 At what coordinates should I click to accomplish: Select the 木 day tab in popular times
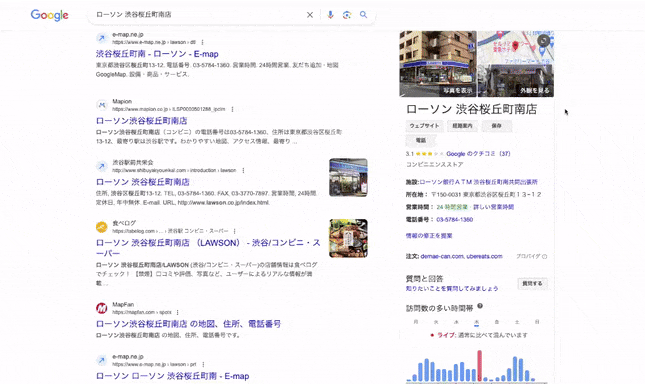point(476,322)
